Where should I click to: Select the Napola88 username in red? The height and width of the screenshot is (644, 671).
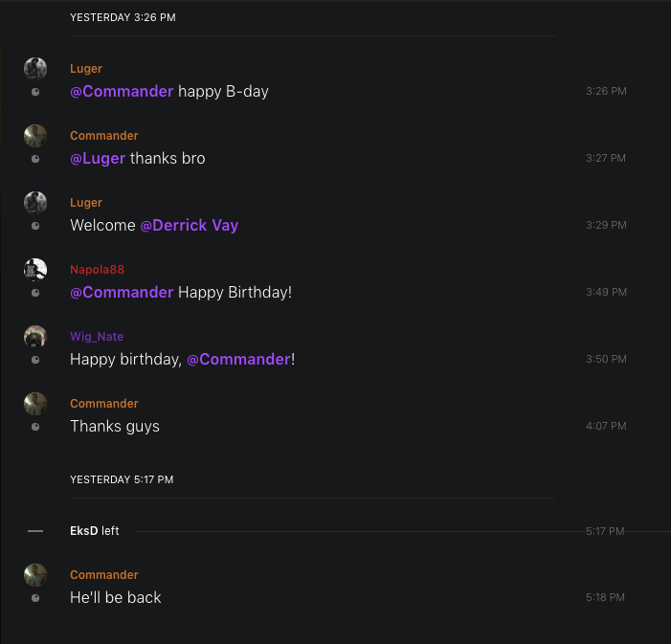click(x=97, y=270)
